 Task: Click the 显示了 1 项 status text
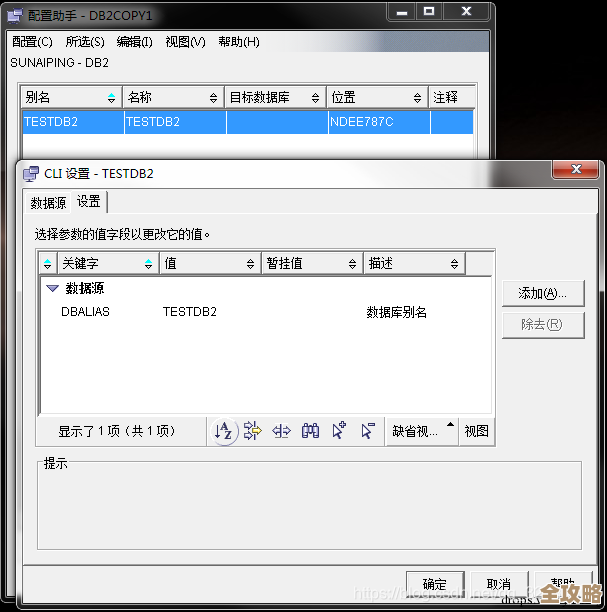[x=116, y=431]
